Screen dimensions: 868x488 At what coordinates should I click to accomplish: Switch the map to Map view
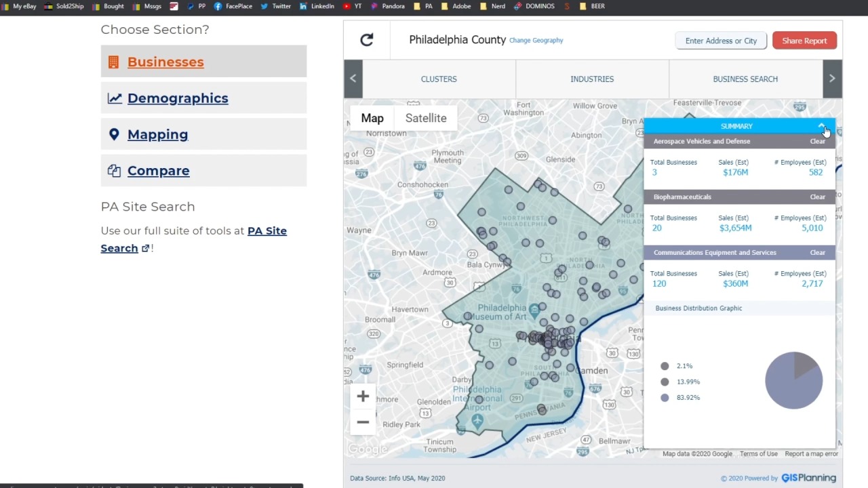tap(372, 118)
